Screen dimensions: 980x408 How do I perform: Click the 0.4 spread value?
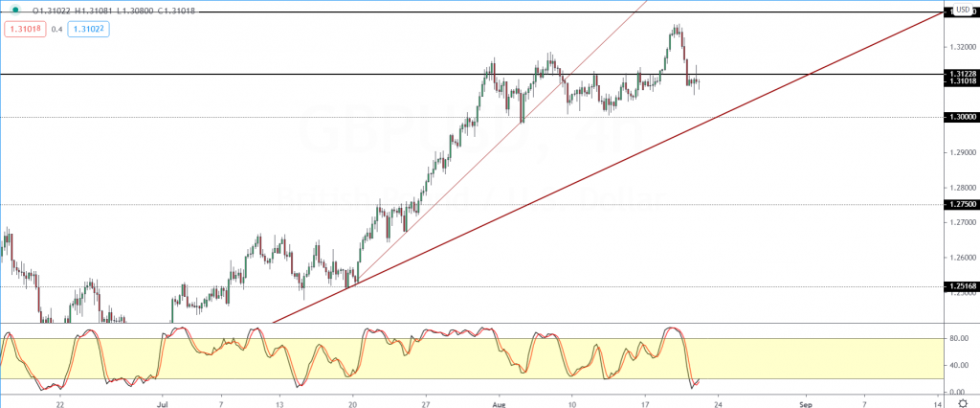56,29
